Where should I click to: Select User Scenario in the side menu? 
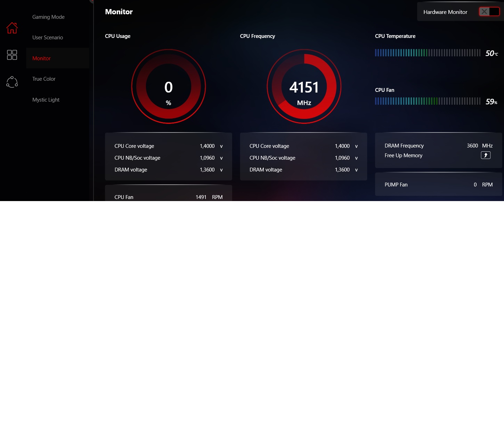pyautogui.click(x=48, y=38)
